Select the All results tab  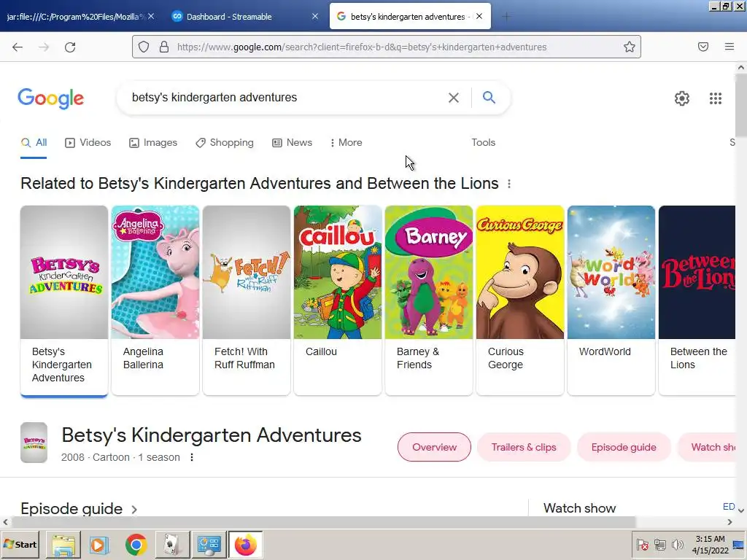point(34,142)
